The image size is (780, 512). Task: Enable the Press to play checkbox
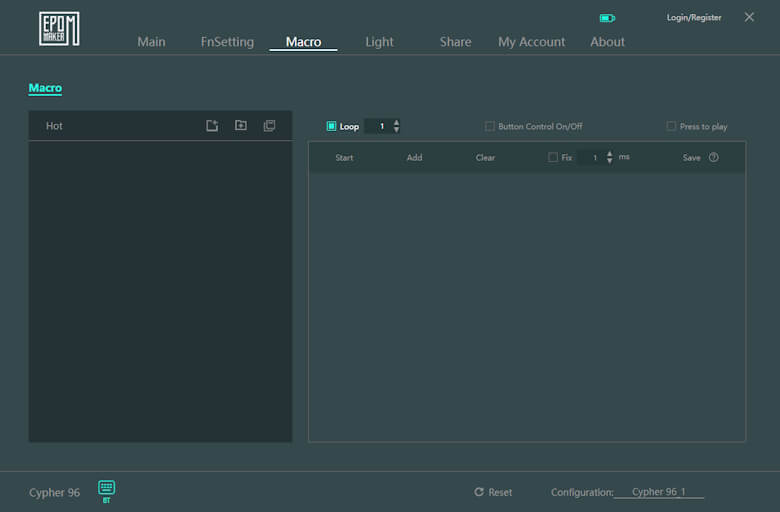[671, 127]
